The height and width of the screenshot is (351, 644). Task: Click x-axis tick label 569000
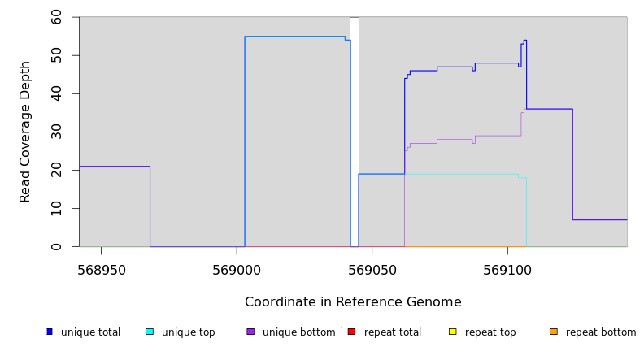[237, 270]
